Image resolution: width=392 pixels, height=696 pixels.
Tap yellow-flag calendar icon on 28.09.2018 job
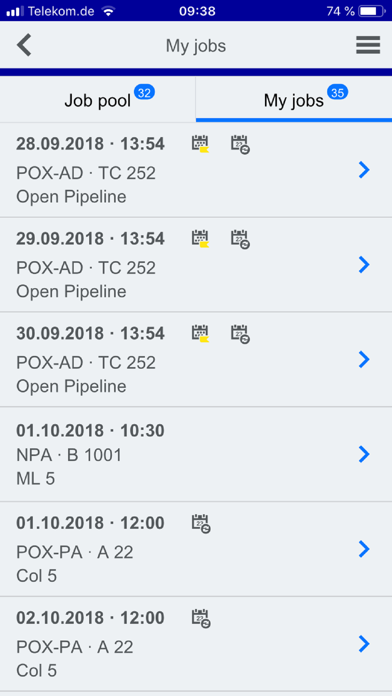[x=200, y=144]
